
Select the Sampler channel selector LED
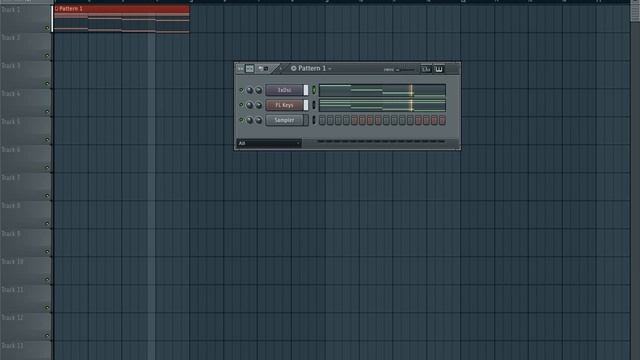click(314, 120)
